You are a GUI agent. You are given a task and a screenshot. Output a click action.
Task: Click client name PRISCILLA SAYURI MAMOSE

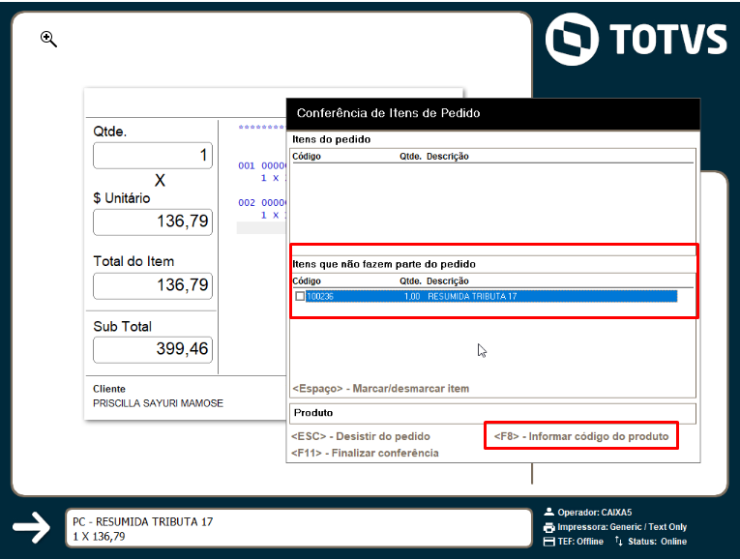coord(158,403)
